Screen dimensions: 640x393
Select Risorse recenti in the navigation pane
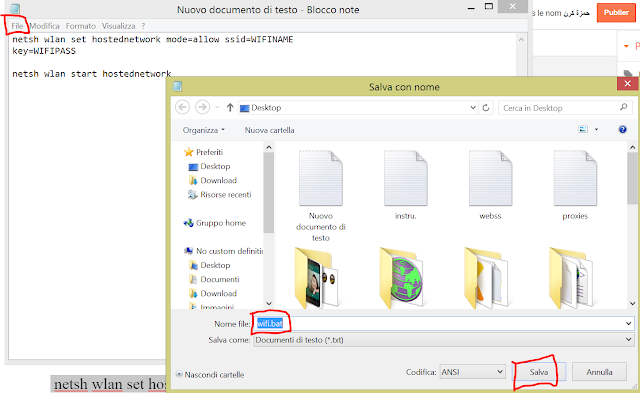pyautogui.click(x=220, y=195)
